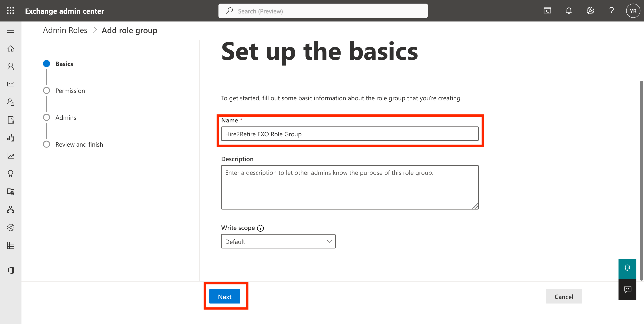Select Default in Write scope dropdown
This screenshot has height=325, width=644.
(x=279, y=241)
